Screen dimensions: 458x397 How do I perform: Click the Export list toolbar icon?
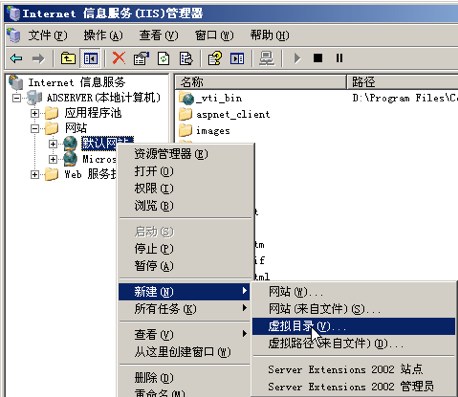point(186,58)
